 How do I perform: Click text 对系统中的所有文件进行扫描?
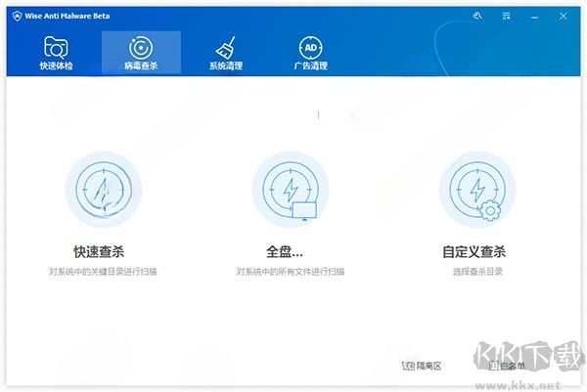point(291,272)
